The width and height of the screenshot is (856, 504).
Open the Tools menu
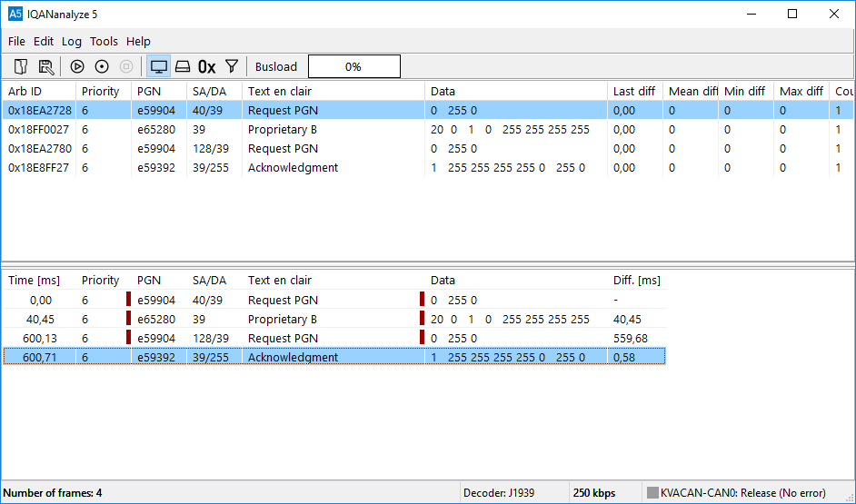(104, 41)
